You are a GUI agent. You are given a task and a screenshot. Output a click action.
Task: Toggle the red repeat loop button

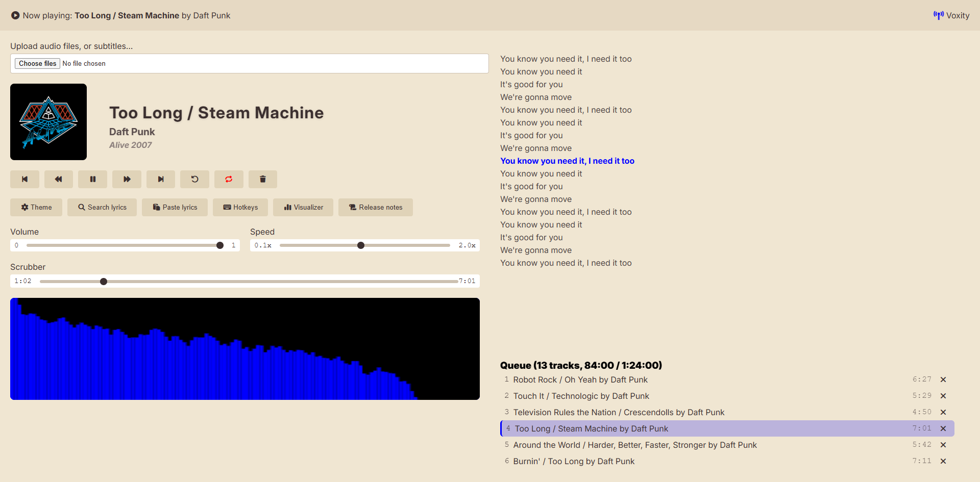pyautogui.click(x=229, y=179)
